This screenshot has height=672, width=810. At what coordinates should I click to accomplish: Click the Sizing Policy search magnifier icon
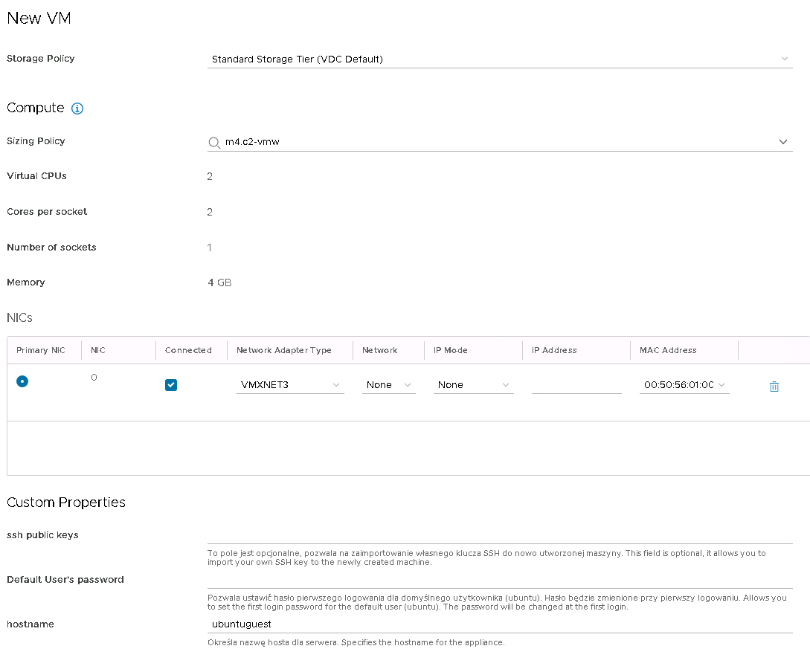pos(214,142)
